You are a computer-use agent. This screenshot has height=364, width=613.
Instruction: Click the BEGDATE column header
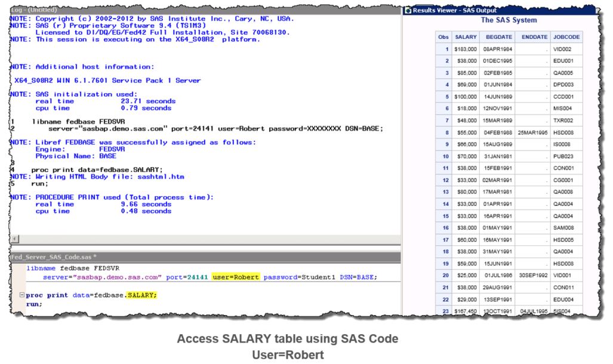tap(498, 37)
